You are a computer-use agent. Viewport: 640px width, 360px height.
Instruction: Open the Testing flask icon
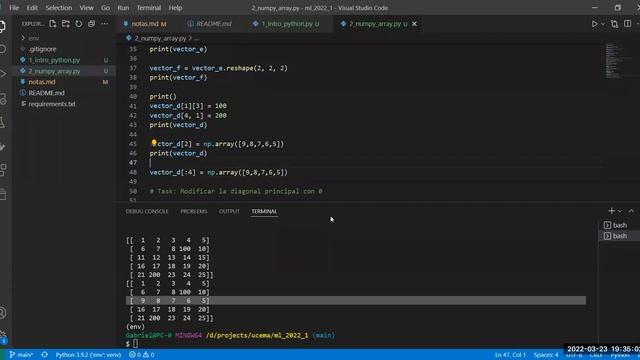point(2,122)
